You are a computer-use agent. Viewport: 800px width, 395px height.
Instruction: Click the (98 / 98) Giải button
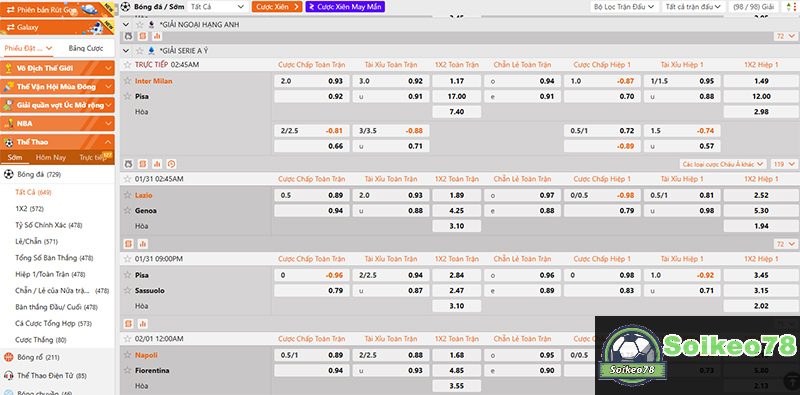point(754,7)
